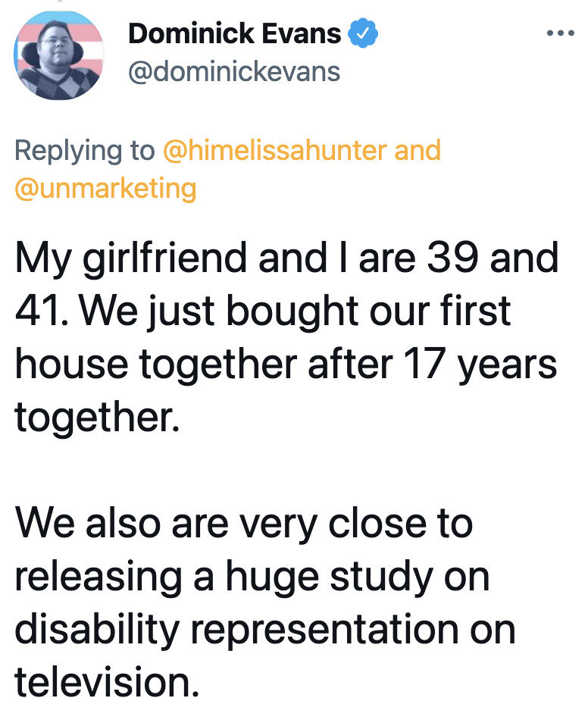Click the line "house together after 17 years"
588x723 pixels.
point(286,365)
